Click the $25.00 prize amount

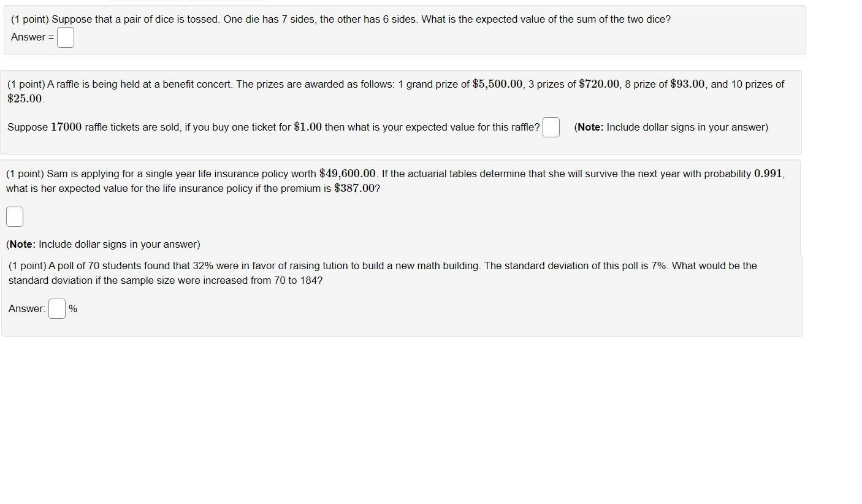point(25,99)
